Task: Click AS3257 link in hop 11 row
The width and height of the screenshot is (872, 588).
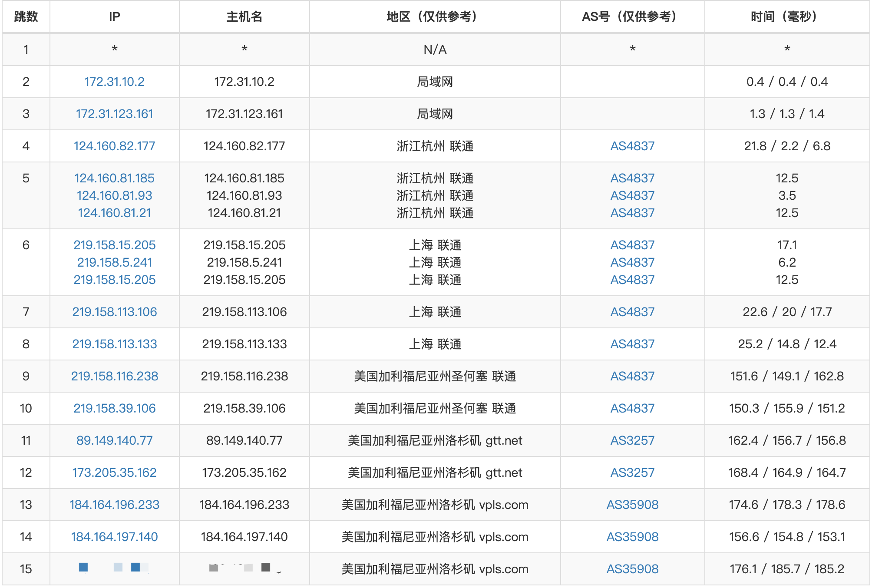Action: click(x=632, y=440)
